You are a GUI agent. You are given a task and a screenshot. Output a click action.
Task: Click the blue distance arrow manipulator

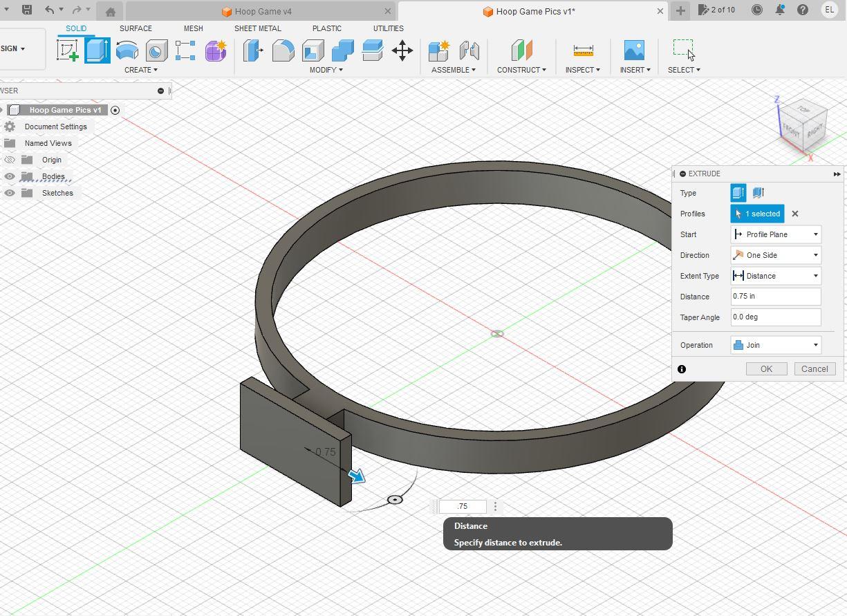pyautogui.click(x=357, y=476)
